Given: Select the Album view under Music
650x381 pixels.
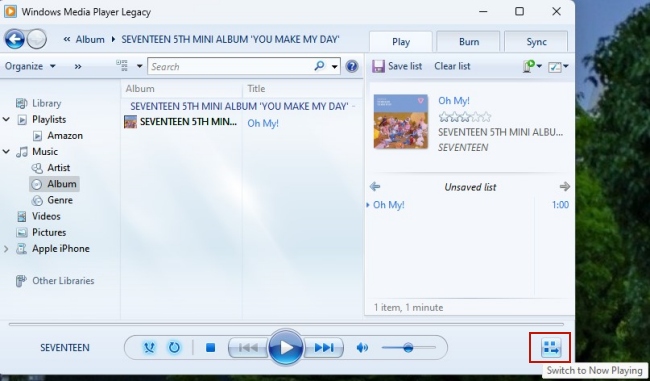Looking at the screenshot, I should (x=54, y=184).
